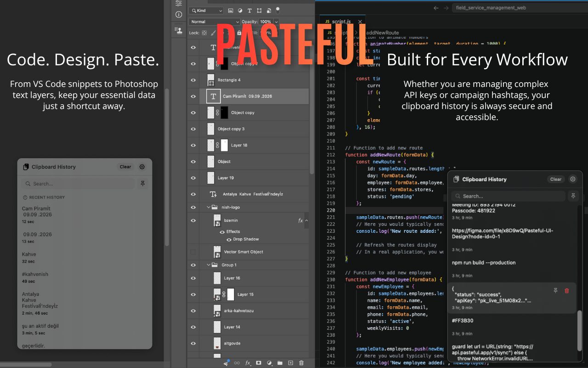
Task: Go back with the VS Code left arrow
Action: coord(436,8)
